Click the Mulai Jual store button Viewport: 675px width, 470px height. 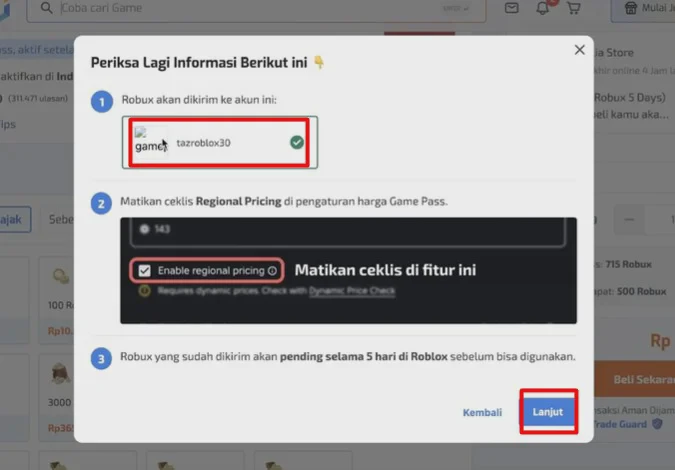click(643, 9)
